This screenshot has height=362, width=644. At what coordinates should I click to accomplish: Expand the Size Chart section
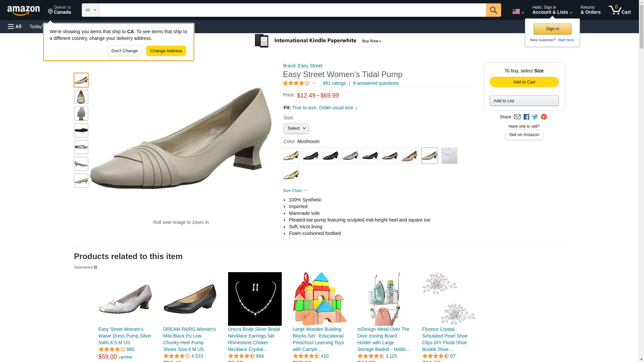[295, 191]
